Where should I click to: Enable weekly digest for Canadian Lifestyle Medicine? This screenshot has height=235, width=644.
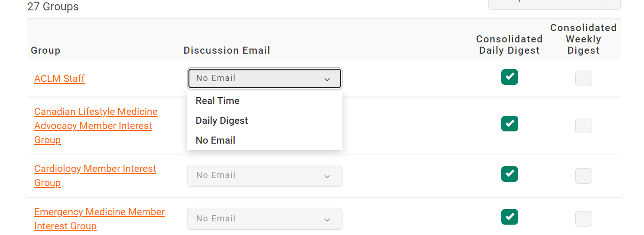click(583, 125)
